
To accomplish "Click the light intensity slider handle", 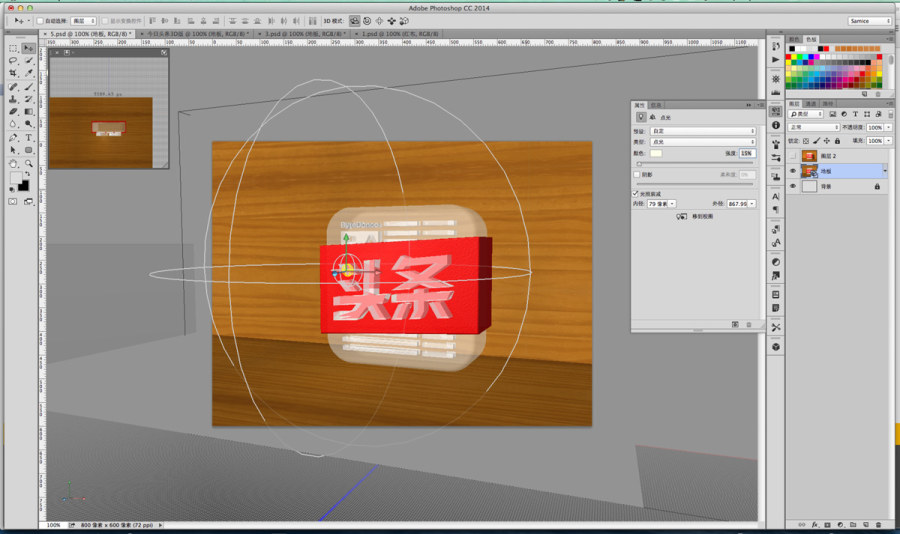I will [639, 164].
